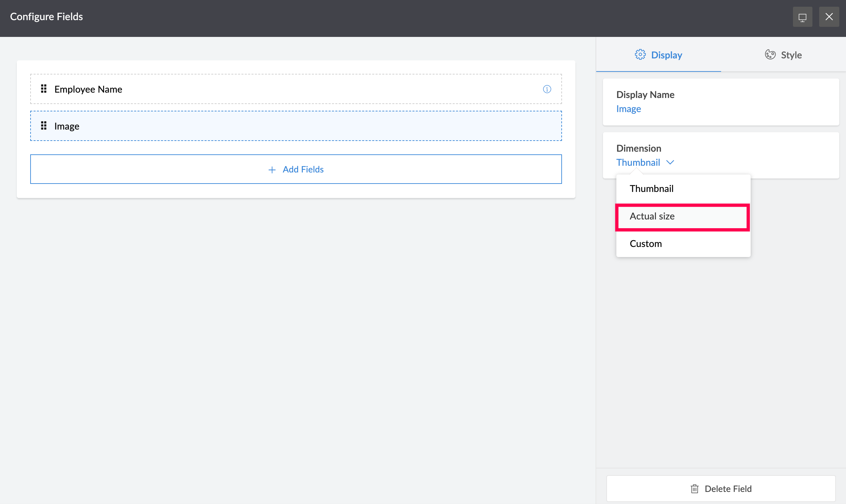The height and width of the screenshot is (504, 846).
Task: Click the Employee Name drag handle icon
Action: (x=44, y=89)
